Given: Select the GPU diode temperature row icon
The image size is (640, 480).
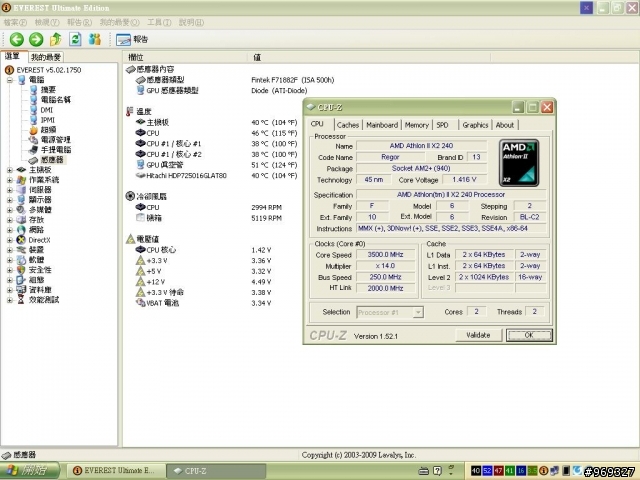Looking at the screenshot, I should (140, 165).
